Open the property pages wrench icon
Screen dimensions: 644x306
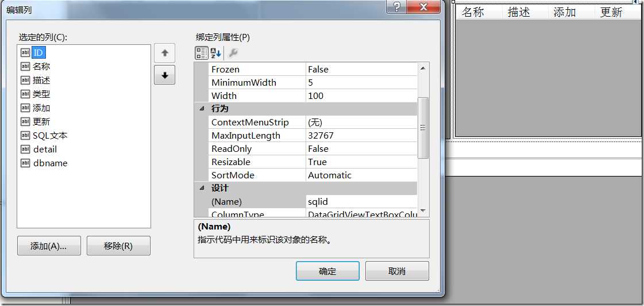click(233, 53)
